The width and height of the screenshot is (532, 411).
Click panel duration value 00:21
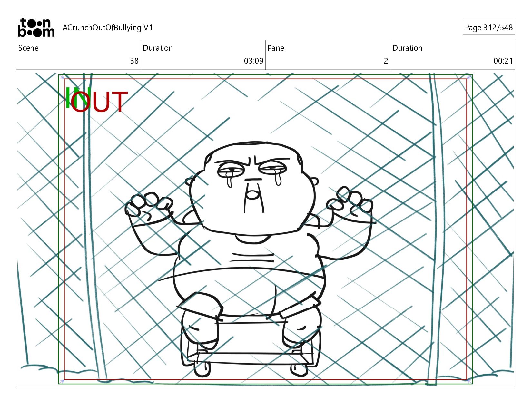click(x=503, y=61)
